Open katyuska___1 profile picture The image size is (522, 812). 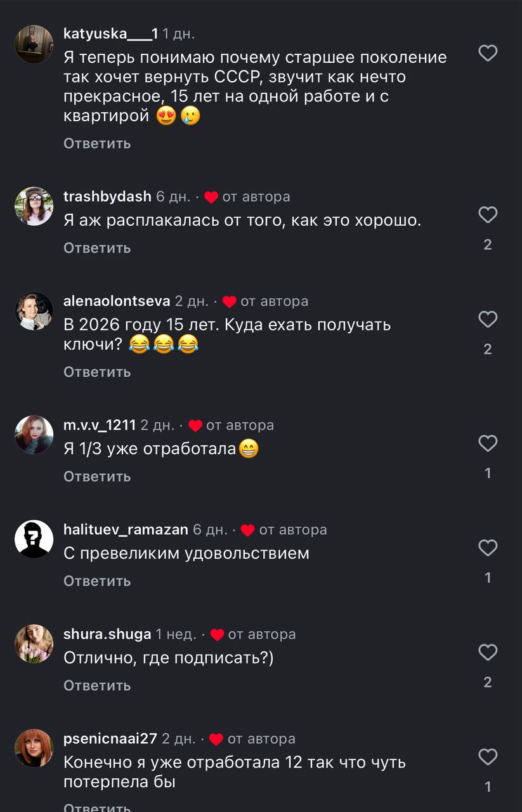(34, 44)
